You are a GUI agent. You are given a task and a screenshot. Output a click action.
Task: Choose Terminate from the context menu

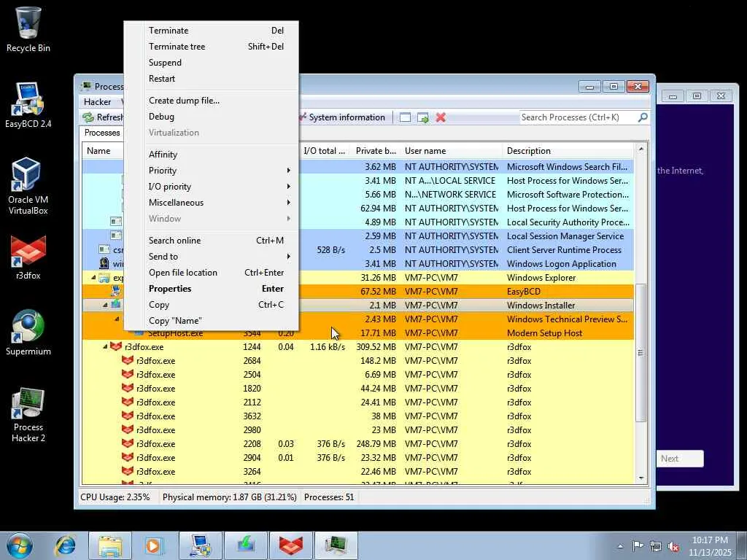coord(211,31)
